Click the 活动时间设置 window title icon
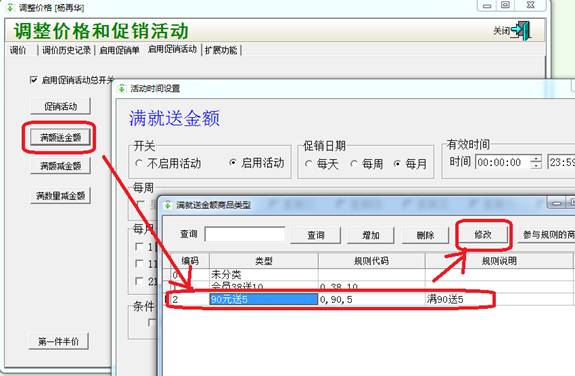Viewport: 575px width, 376px height. point(122,88)
